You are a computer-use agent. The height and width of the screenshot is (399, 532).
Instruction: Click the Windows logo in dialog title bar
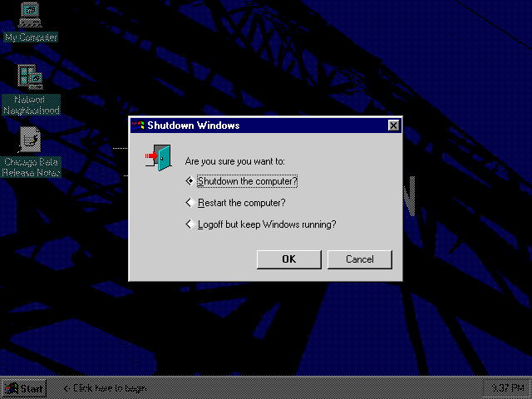pos(139,126)
